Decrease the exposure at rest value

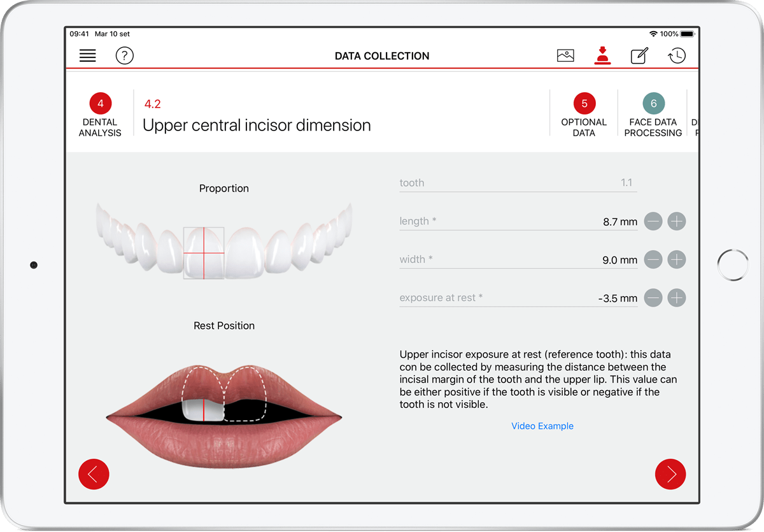click(653, 298)
